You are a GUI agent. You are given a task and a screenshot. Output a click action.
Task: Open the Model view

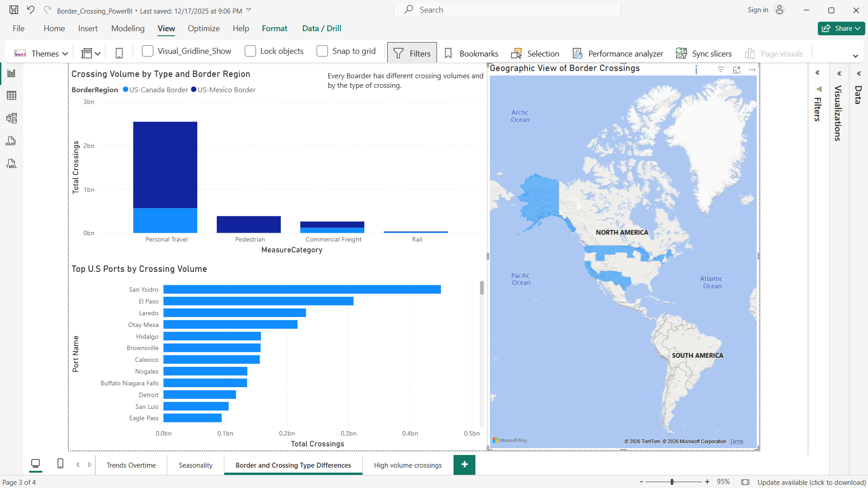pos(11,118)
